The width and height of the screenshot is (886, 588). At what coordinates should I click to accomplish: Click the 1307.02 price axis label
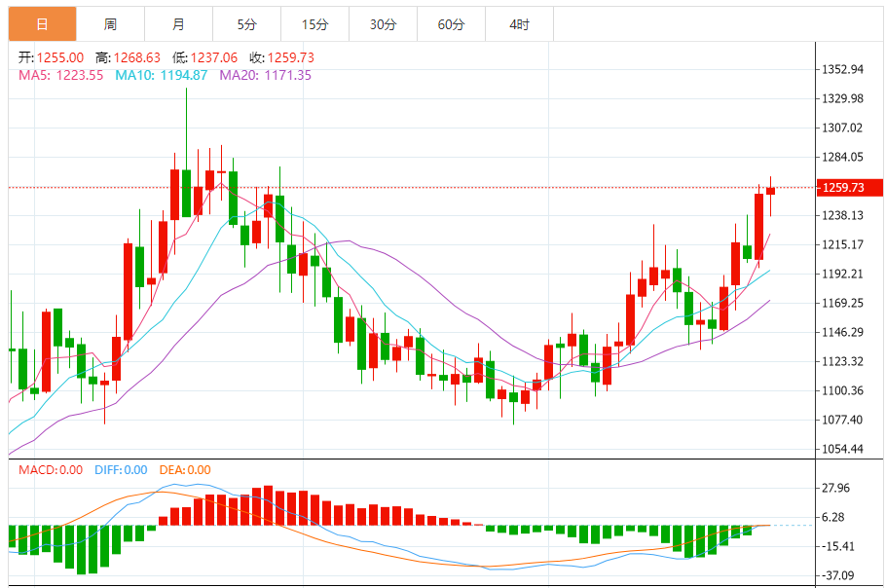(842, 128)
